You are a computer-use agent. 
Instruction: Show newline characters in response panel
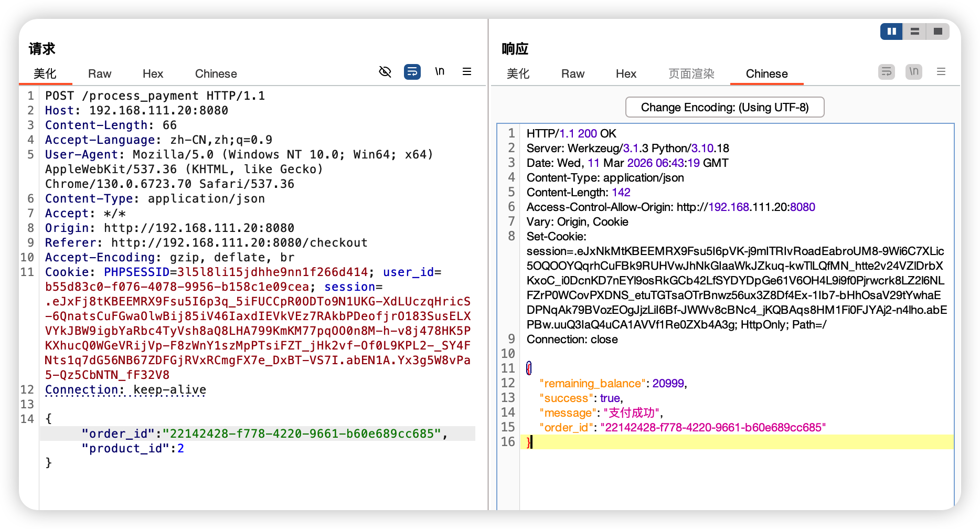coord(914,71)
